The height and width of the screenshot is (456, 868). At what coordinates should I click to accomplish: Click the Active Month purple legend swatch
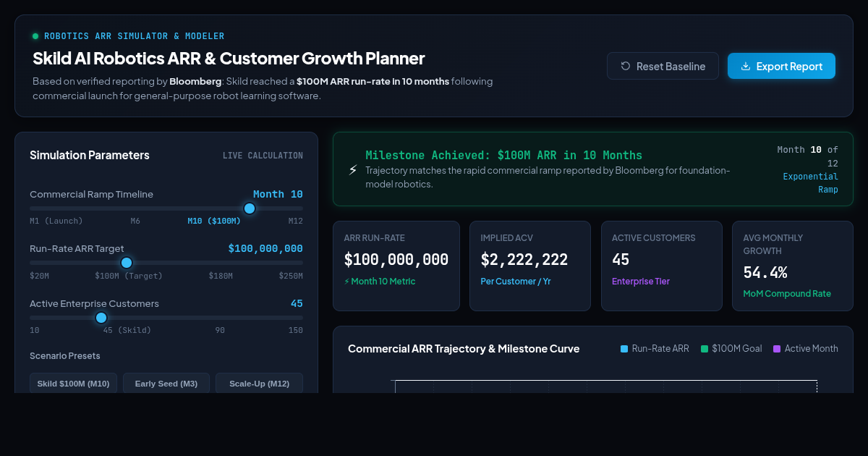click(777, 349)
